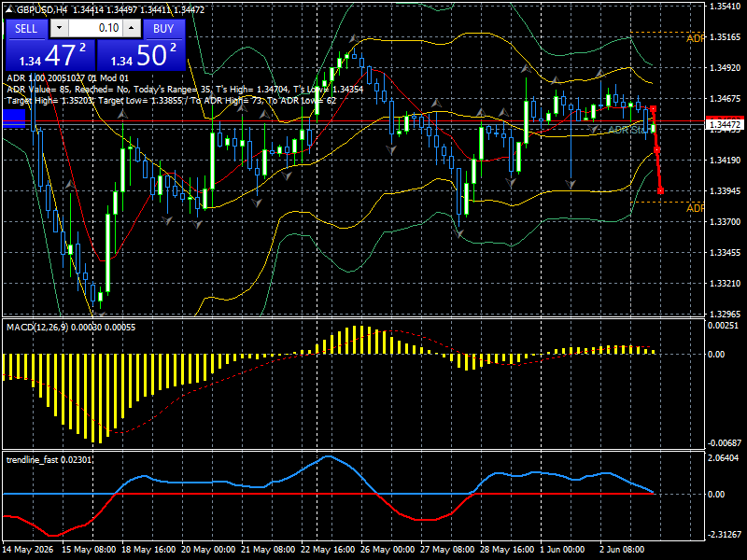Click the 1.33945 price scale label
747x560 pixels.
[x=725, y=191]
